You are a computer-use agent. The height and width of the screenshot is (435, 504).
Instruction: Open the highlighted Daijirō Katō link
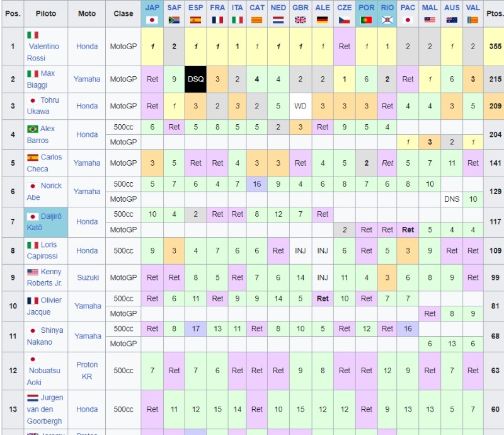coord(44,222)
